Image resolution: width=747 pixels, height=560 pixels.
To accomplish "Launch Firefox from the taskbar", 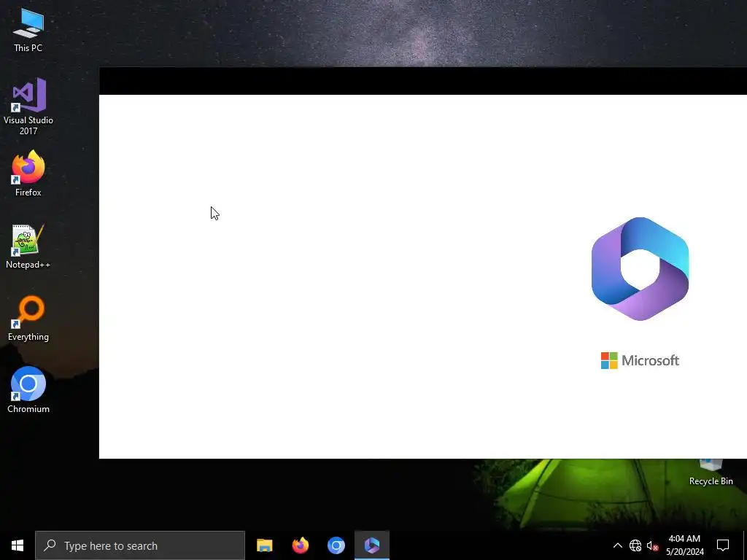I will (300, 545).
